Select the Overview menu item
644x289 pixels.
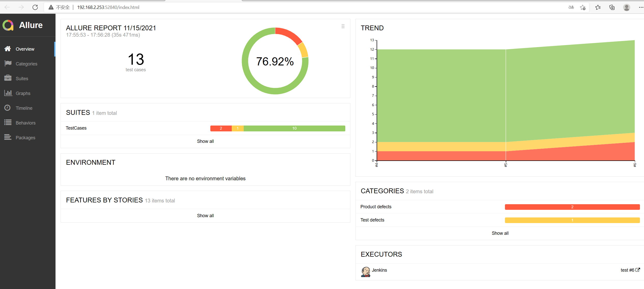point(25,49)
